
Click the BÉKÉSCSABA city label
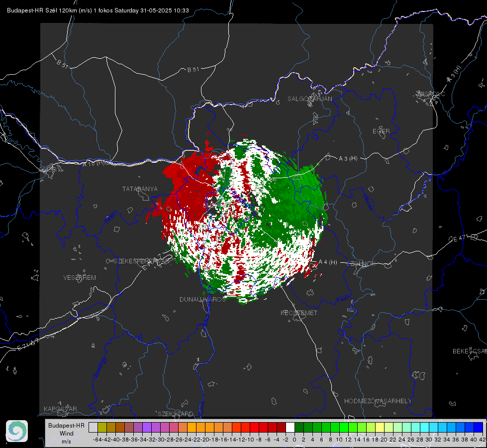point(470,351)
